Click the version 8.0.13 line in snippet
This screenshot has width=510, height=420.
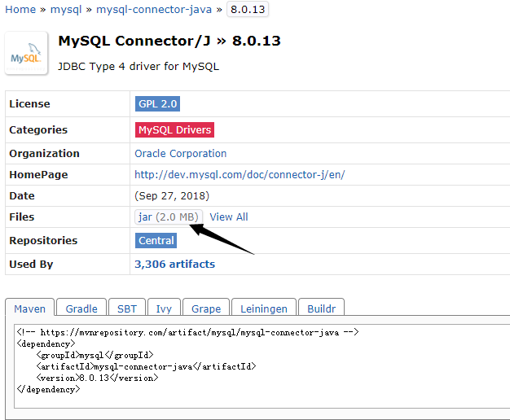97,378
